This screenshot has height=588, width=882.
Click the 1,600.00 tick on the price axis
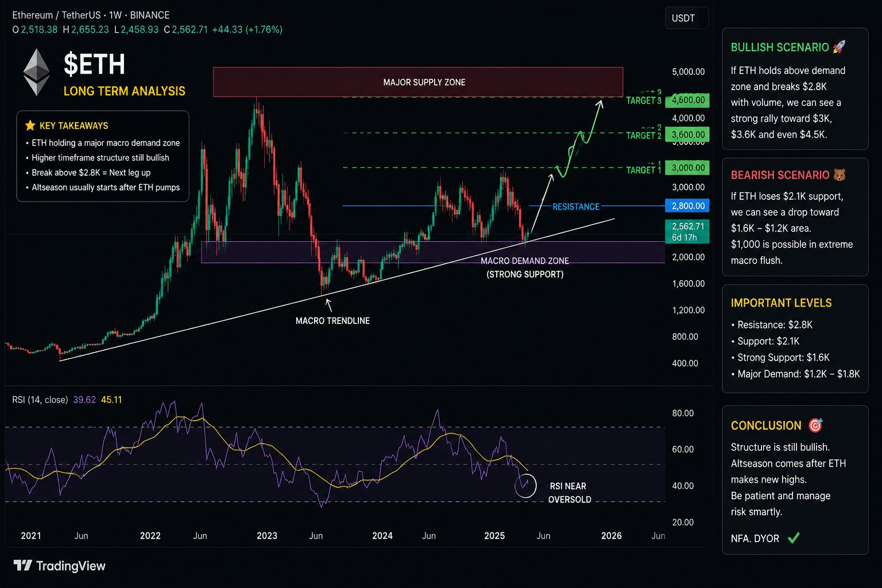pos(688,284)
